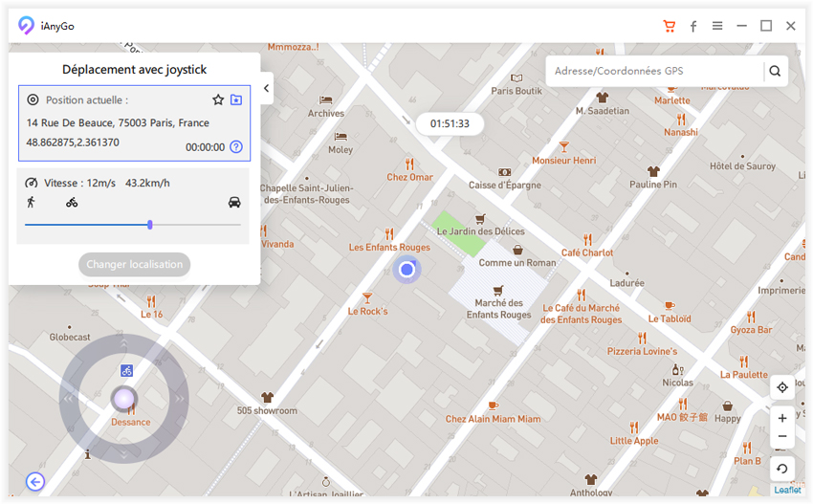Click Archives hotel marker
Screen dimensions: 813x504
325,100
